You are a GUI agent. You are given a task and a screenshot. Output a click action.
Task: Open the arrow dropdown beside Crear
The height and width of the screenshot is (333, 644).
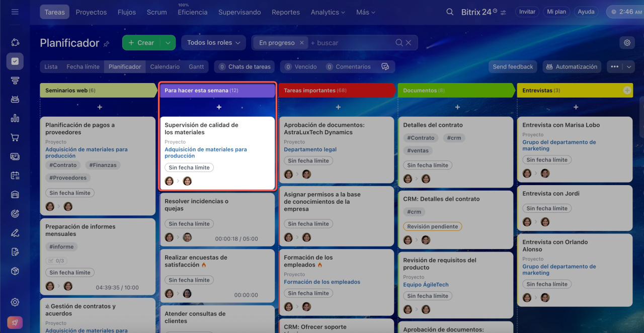[x=168, y=43]
